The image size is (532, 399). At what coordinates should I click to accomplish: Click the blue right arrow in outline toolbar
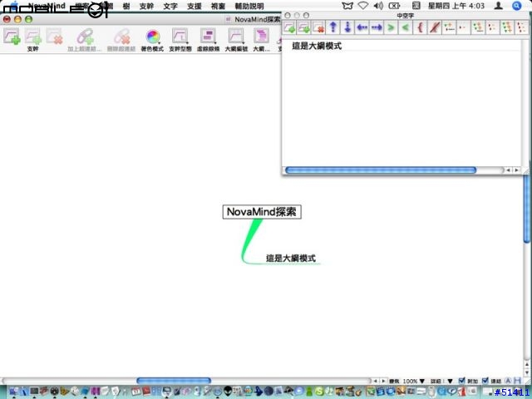click(x=377, y=27)
